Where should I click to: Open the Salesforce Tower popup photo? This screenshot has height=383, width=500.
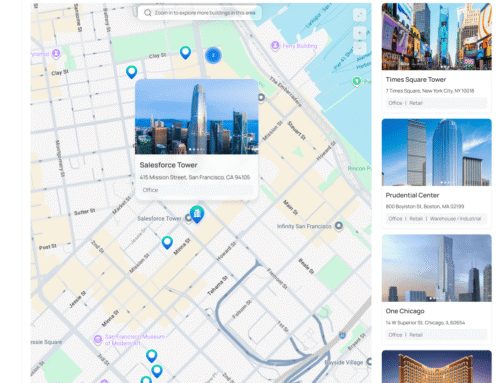pyautogui.click(x=197, y=117)
